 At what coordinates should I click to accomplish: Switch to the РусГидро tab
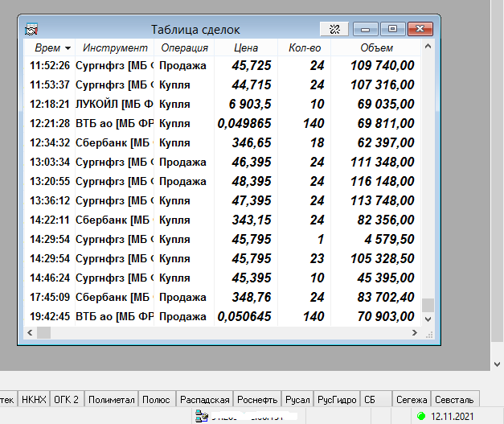coord(337,400)
